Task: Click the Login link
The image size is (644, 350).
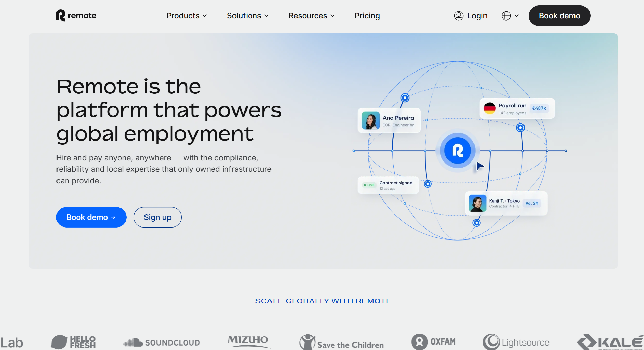Action: tap(471, 16)
